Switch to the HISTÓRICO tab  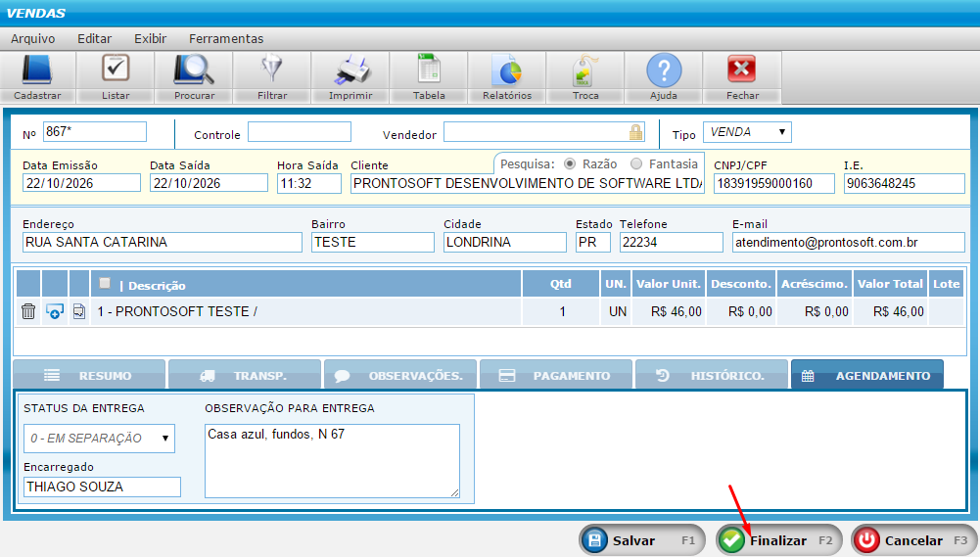pos(711,375)
